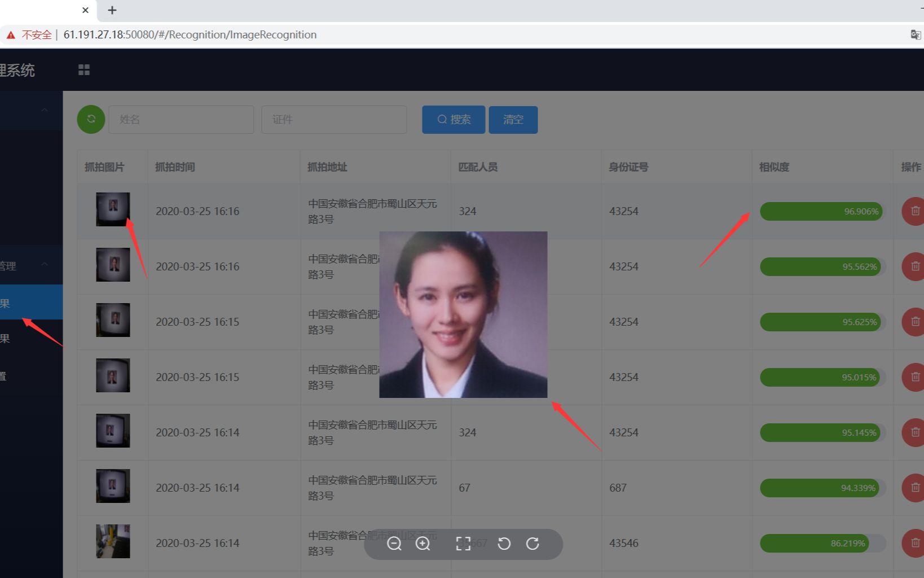Open the capture thumbnail with 96.906% similarity
Viewport: 924px width, 578px height.
click(x=113, y=209)
